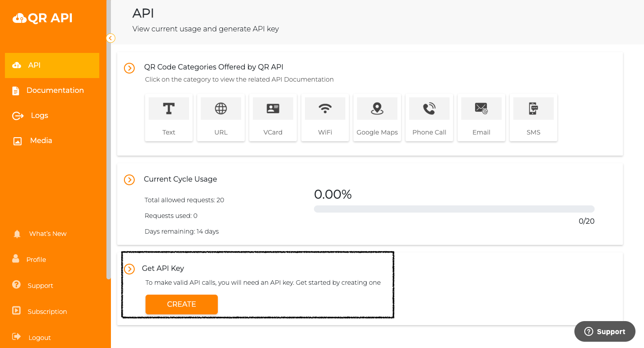
Task: Click the Google Maps pin icon
Action: pyautogui.click(x=377, y=108)
